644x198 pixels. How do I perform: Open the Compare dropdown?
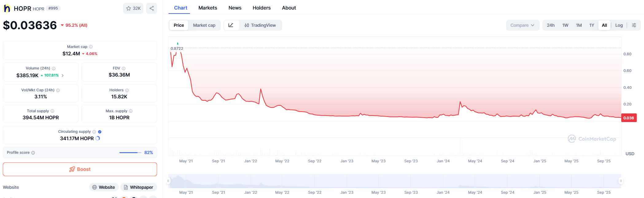[x=522, y=25]
